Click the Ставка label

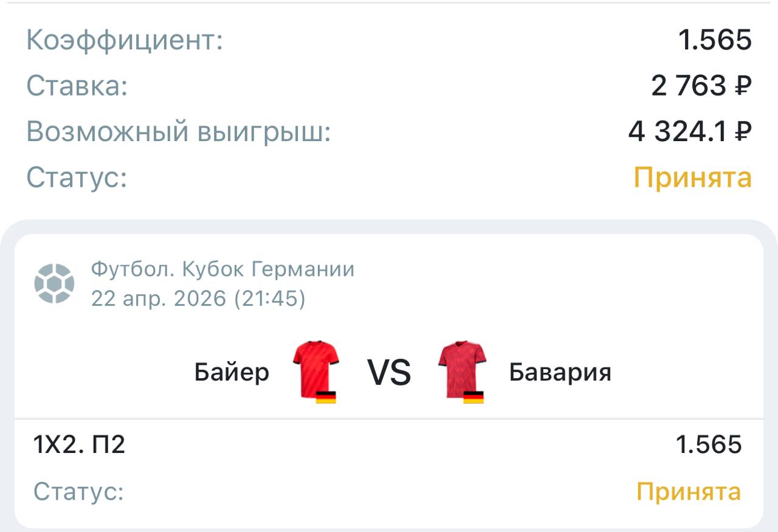(77, 86)
